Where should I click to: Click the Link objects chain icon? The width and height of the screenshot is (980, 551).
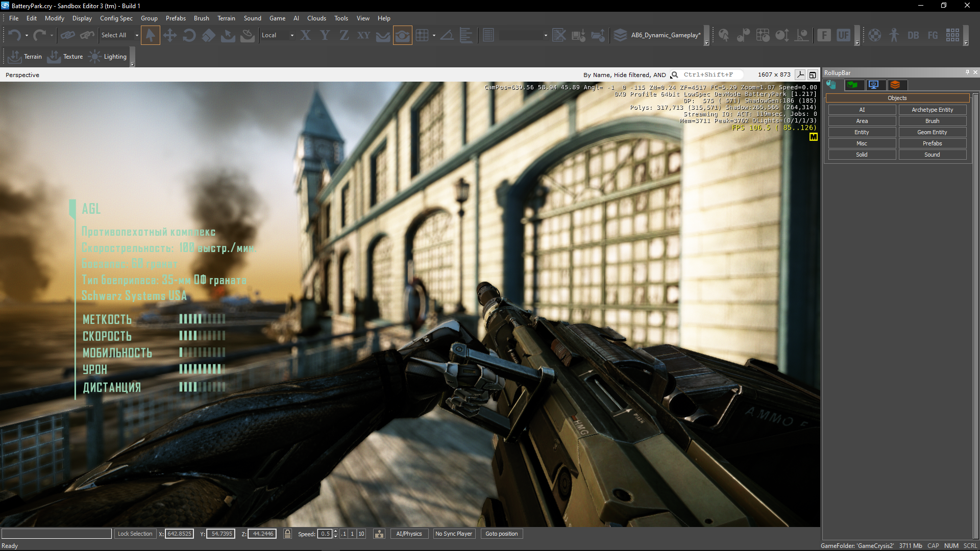click(x=67, y=35)
